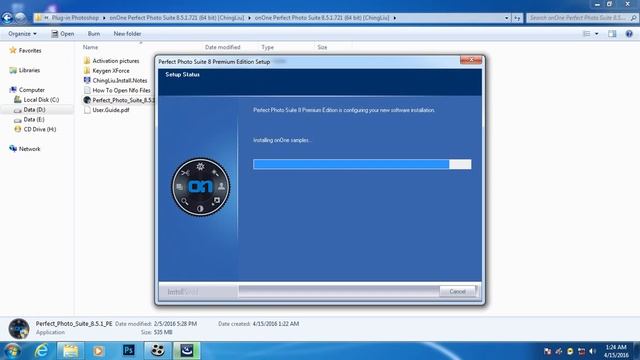Open Windows Media Player from taskbar

coord(98,351)
